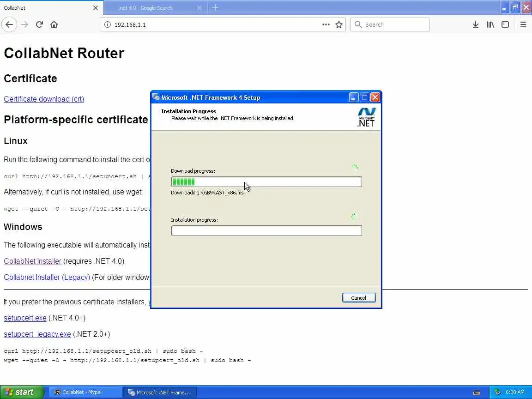Image resolution: width=532 pixels, height=399 pixels.
Task: Close the .NET Framework 4 Setup dialog
Action: [x=375, y=97]
